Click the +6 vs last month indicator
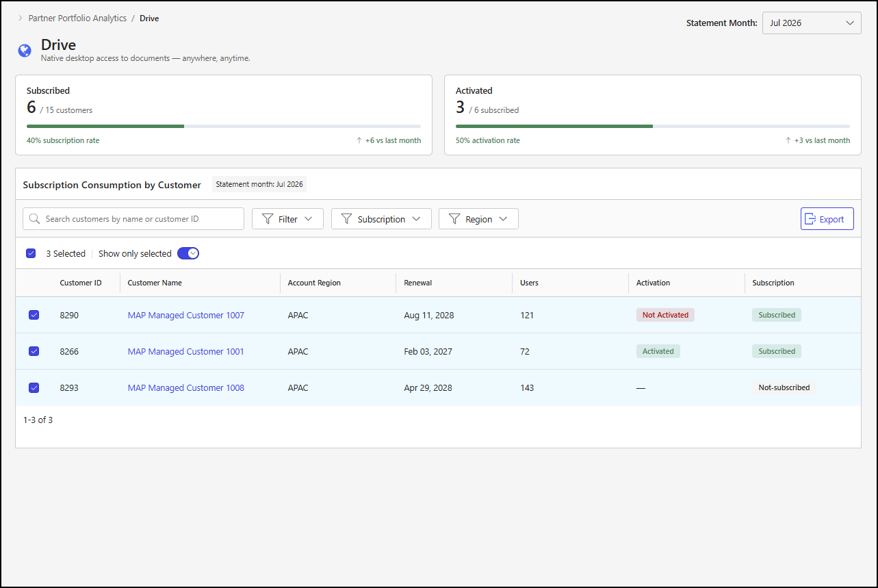 click(x=389, y=140)
